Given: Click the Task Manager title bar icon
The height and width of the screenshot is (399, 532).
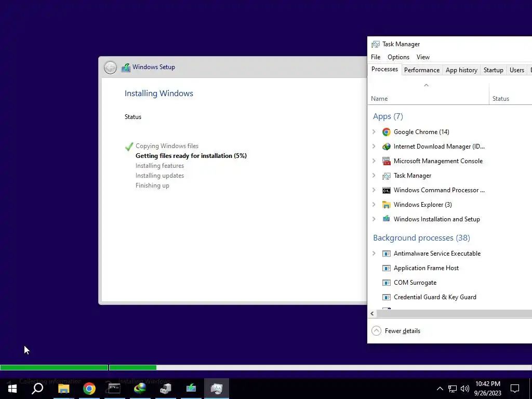Looking at the screenshot, I should tap(375, 44).
